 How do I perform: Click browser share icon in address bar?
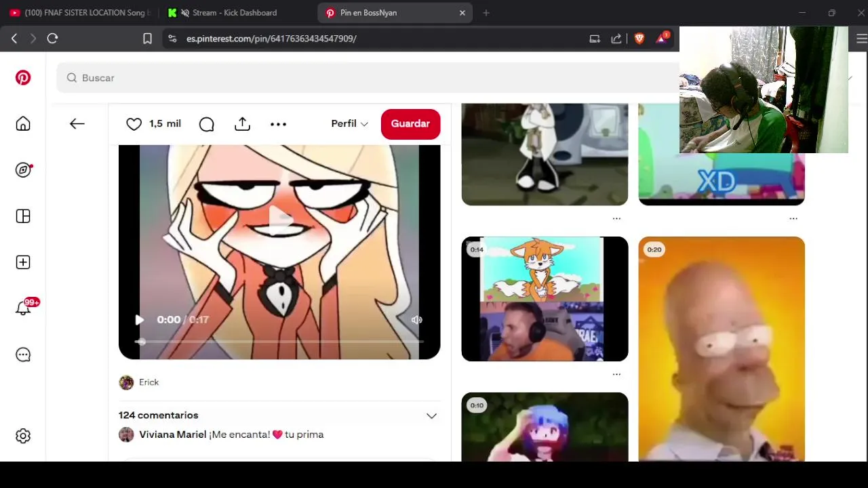616,39
